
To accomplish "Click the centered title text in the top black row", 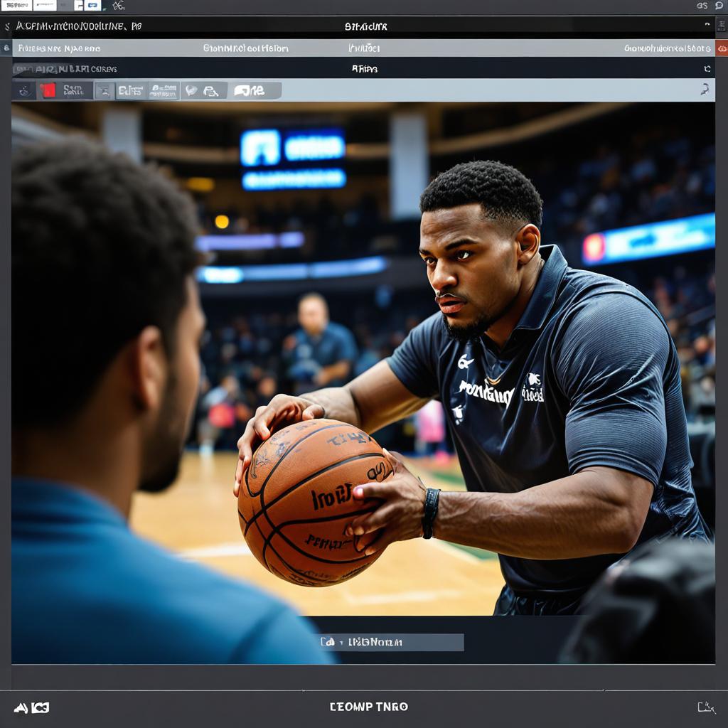I will [x=366, y=27].
